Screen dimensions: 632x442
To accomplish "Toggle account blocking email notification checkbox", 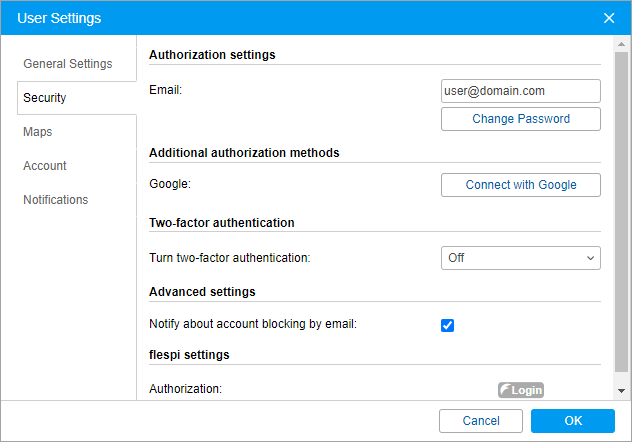I will point(448,325).
